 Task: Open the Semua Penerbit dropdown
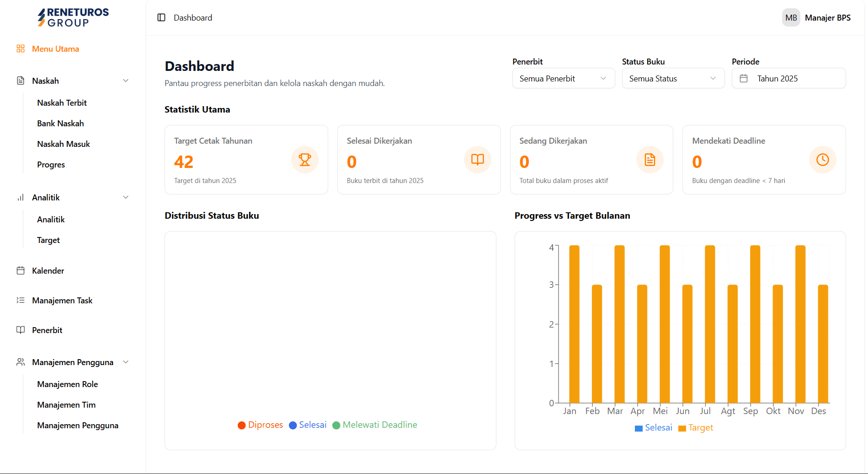pos(563,78)
